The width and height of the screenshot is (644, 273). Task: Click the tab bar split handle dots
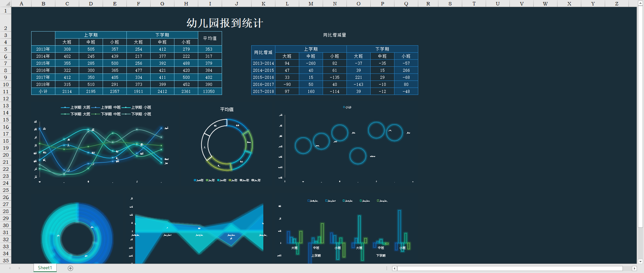tap(387, 268)
